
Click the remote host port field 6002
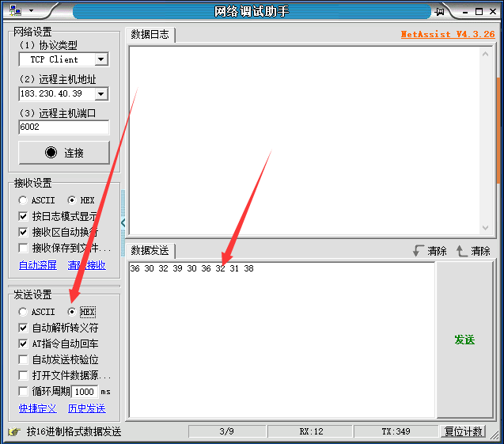pos(64,127)
